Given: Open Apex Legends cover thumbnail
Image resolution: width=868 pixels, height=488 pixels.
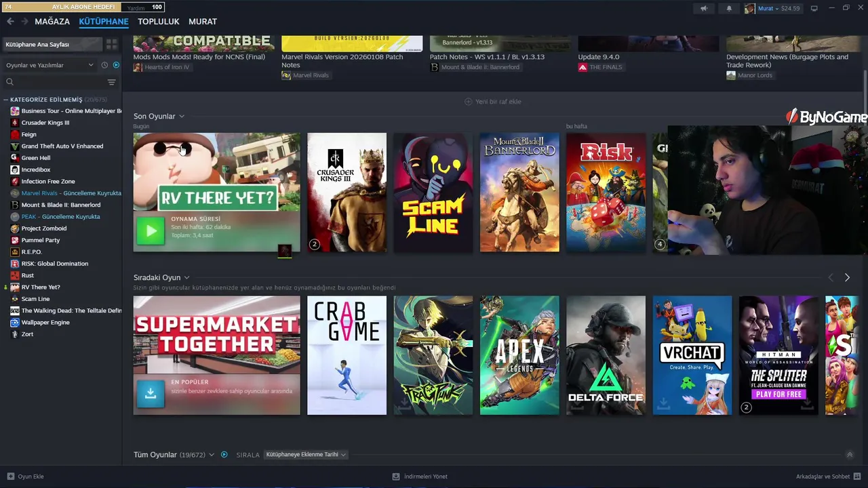Looking at the screenshot, I should 519,355.
